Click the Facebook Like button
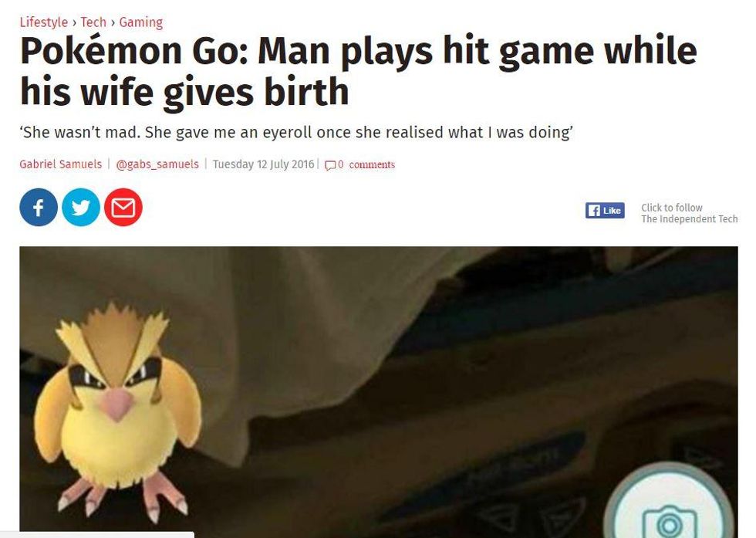 point(605,211)
